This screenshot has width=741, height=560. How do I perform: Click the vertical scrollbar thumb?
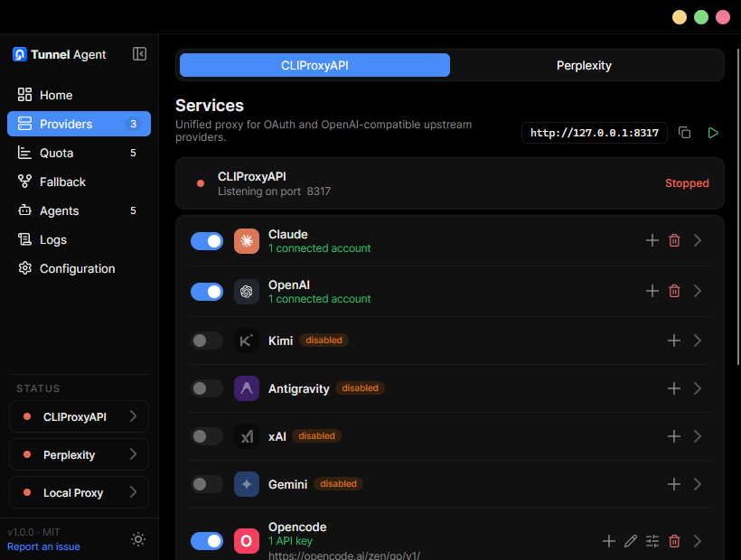pos(738,206)
